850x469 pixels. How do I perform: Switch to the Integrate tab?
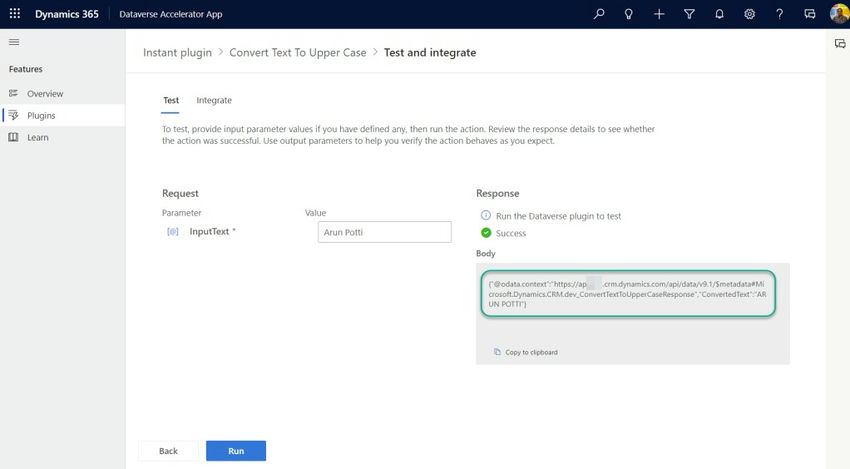point(214,100)
